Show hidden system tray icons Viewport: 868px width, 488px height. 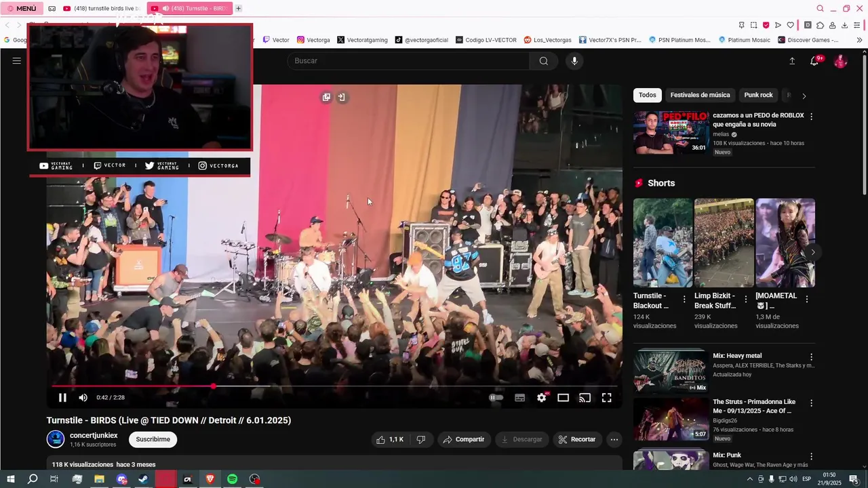[750, 479]
